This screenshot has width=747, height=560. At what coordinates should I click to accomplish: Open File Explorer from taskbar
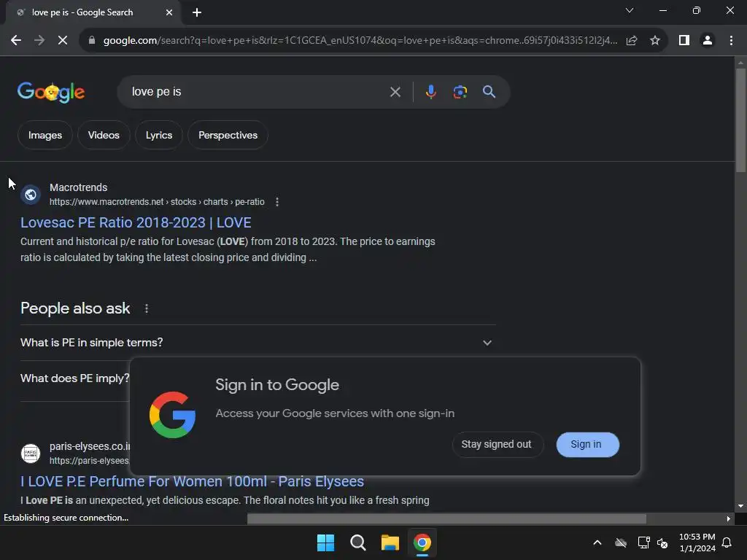click(390, 542)
